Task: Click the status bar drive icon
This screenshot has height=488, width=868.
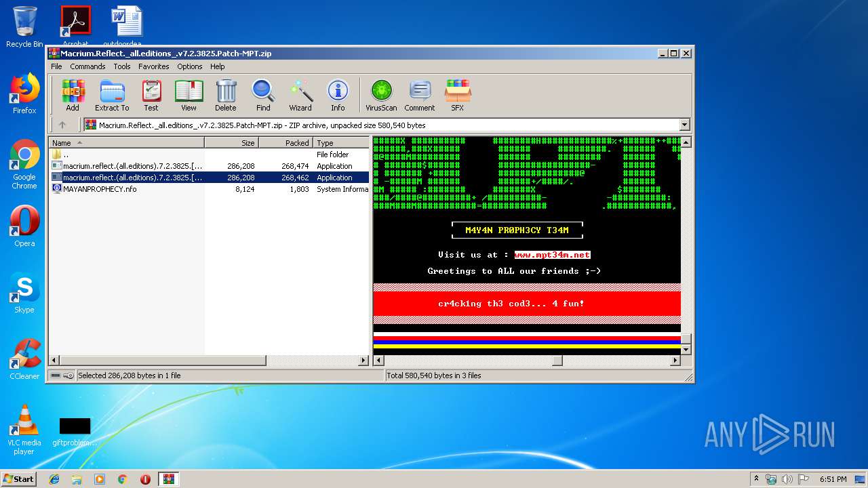Action: [x=54, y=375]
